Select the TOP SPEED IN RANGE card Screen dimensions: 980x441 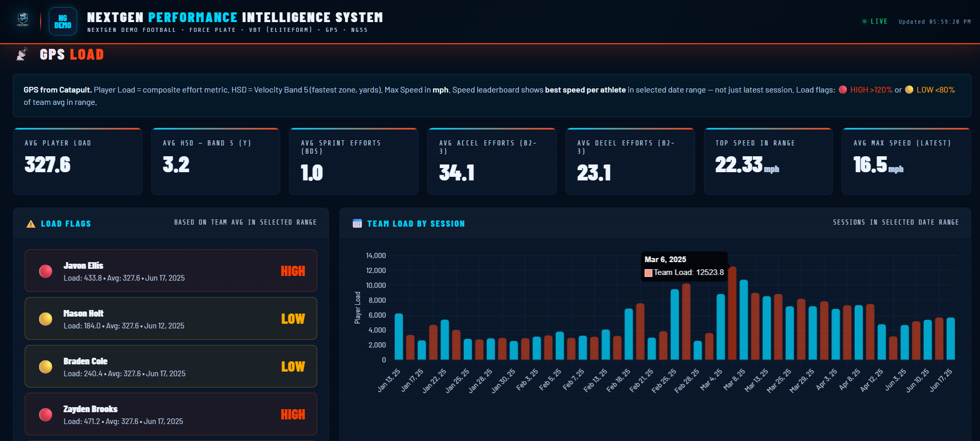(x=769, y=161)
